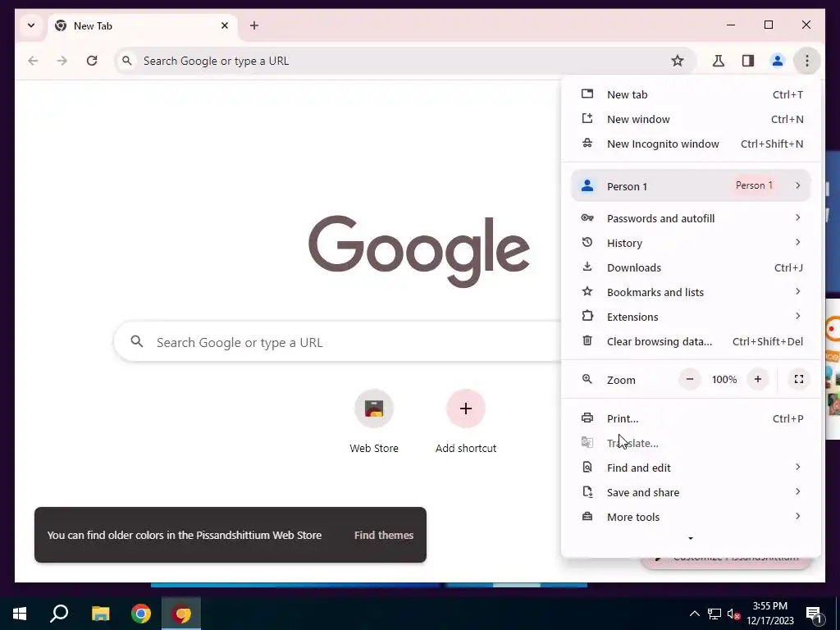Image resolution: width=840 pixels, height=630 pixels.
Task: Expand the Extensions submenu
Action: pyautogui.click(x=691, y=317)
